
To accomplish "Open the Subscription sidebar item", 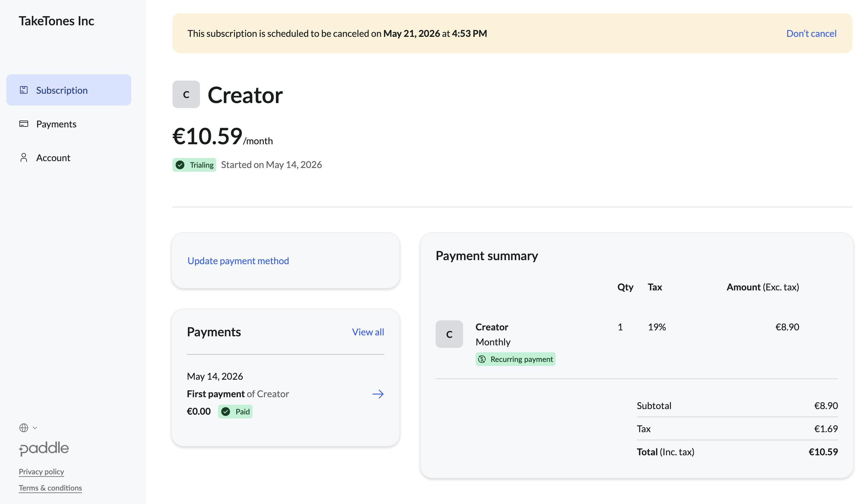I will coord(69,90).
